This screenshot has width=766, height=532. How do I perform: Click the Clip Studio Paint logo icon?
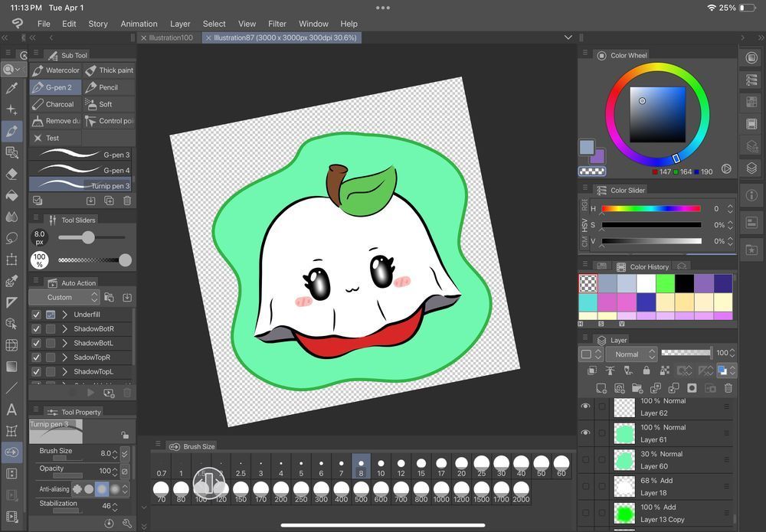(x=17, y=24)
